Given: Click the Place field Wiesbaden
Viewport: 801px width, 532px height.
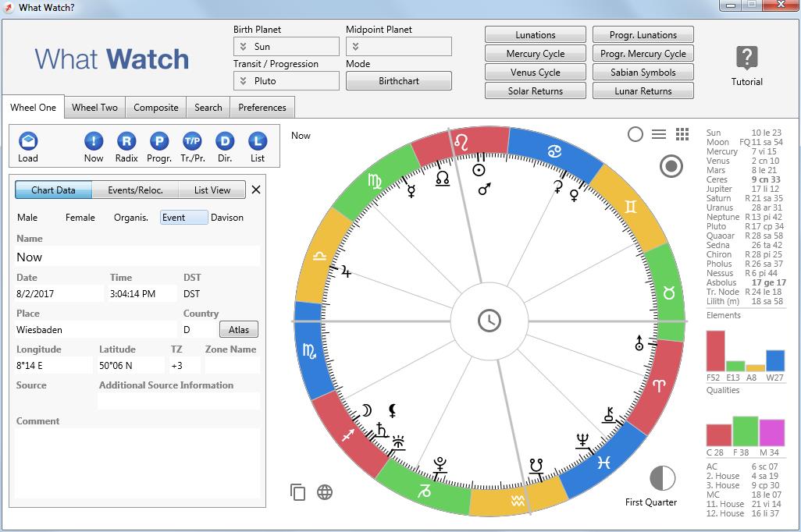Looking at the screenshot, I should coord(95,329).
